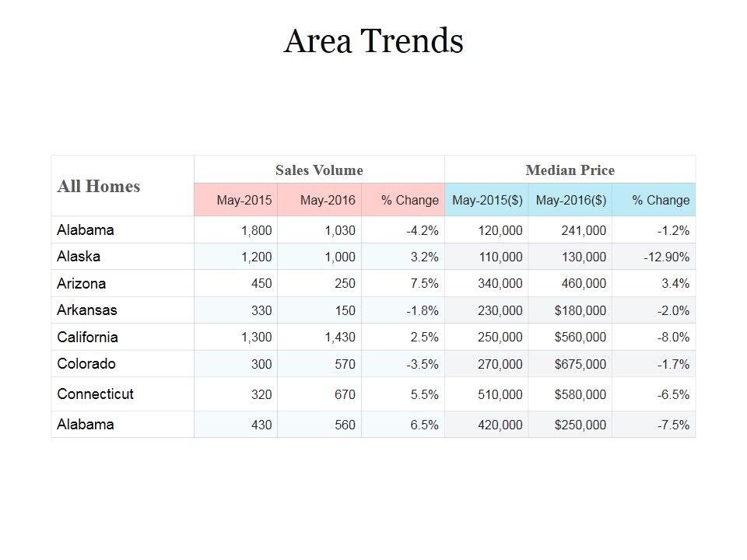This screenshot has width=747, height=560.
Task: Select the May-2016($) column header
Action: pos(570,200)
